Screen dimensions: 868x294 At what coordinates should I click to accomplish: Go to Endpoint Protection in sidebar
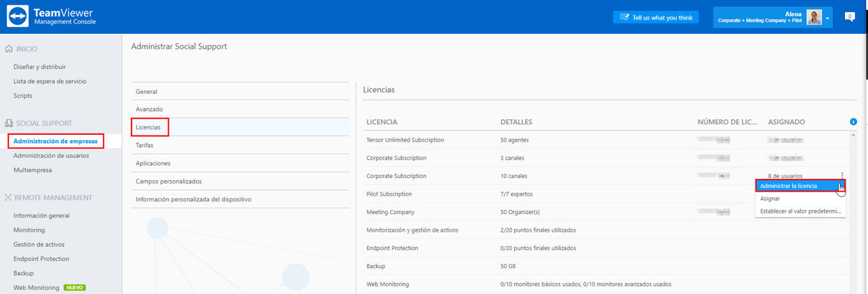tap(41, 259)
